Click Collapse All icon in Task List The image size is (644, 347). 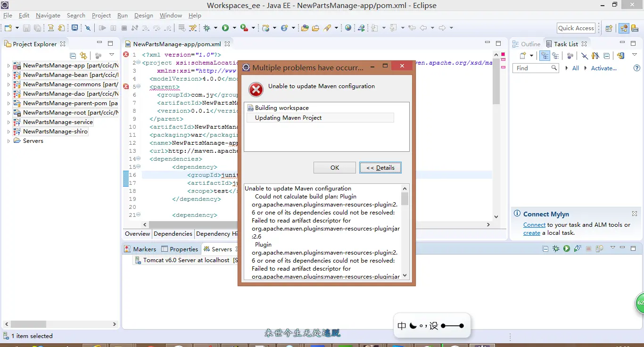coord(606,56)
